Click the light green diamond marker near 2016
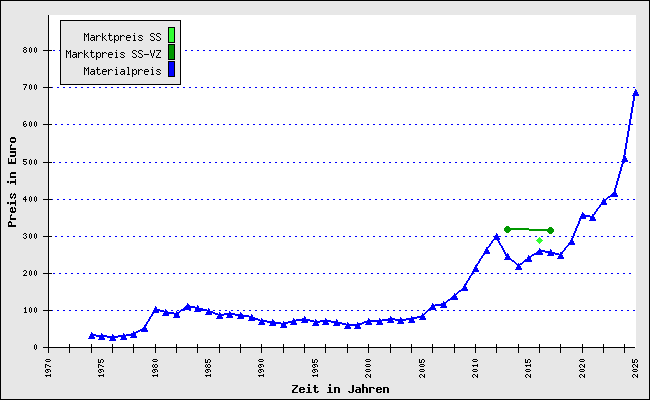 tap(539, 240)
